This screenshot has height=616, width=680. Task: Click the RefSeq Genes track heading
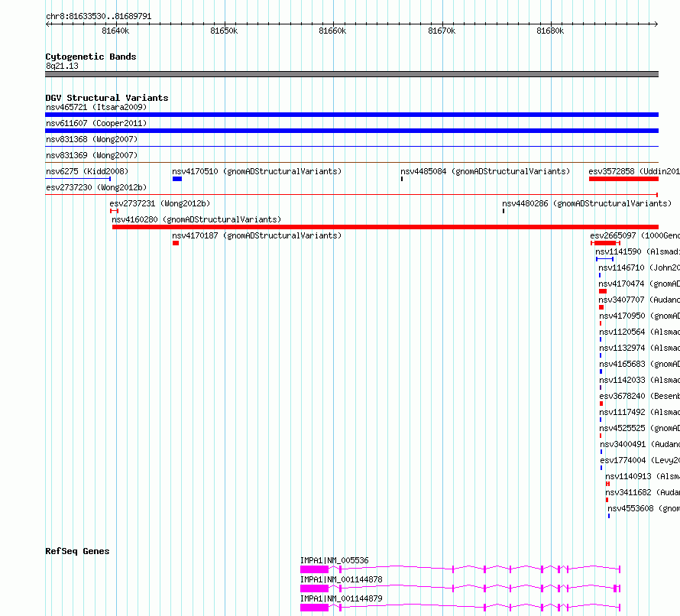click(x=77, y=551)
